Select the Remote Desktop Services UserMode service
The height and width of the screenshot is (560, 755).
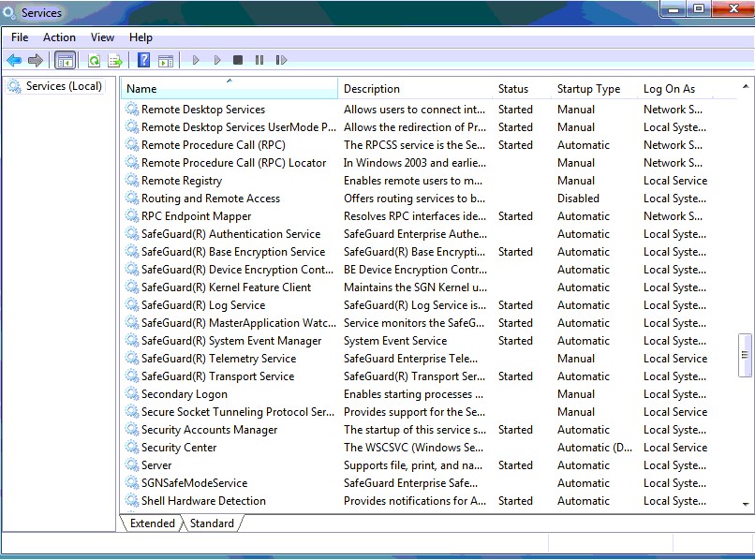pyautogui.click(x=239, y=127)
